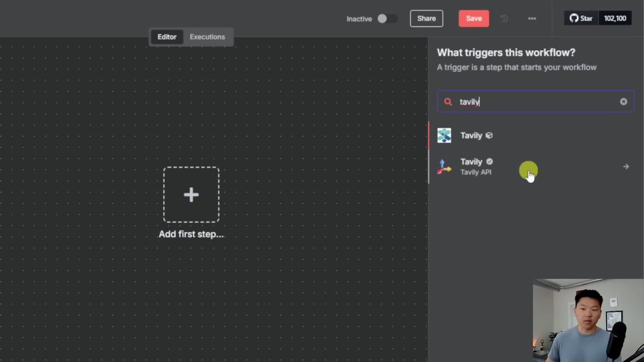Viewport: 644px width, 362px height.
Task: Click the Add first step plus box
Action: [191, 194]
